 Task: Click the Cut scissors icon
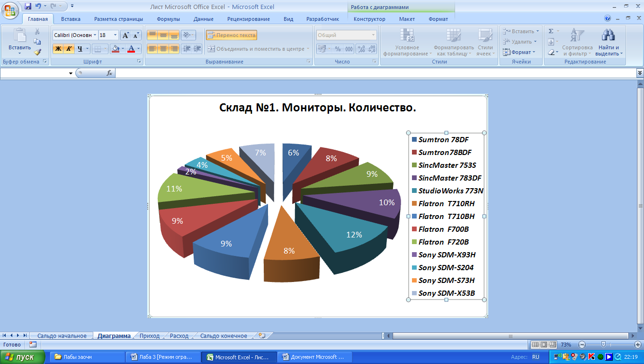tap(37, 31)
